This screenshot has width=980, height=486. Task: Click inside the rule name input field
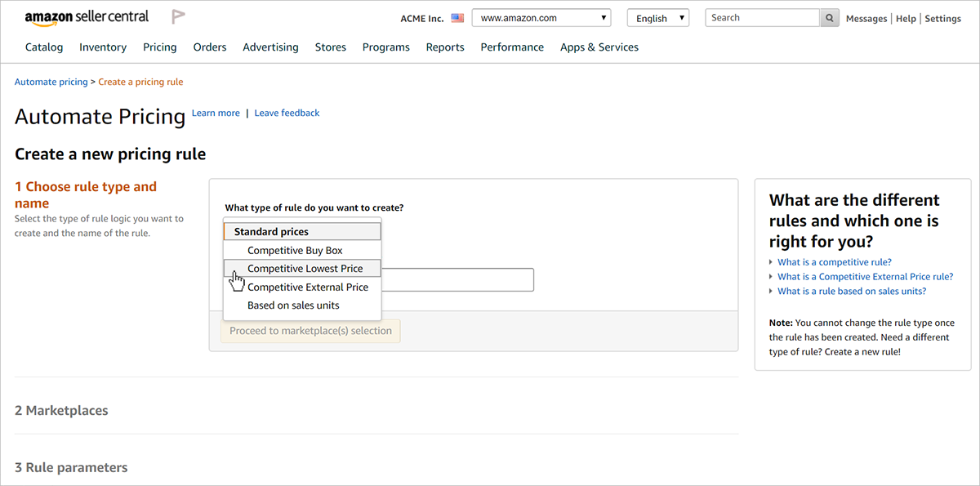coord(457,279)
